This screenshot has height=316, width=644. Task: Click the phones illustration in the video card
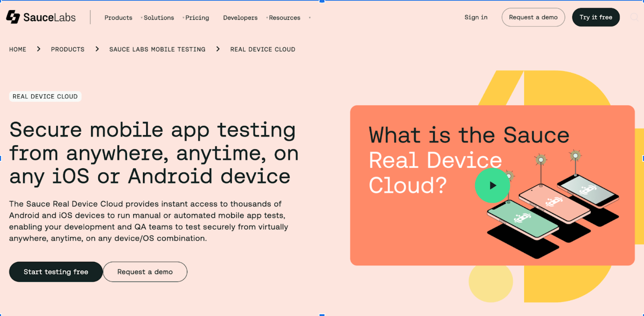[553, 204]
